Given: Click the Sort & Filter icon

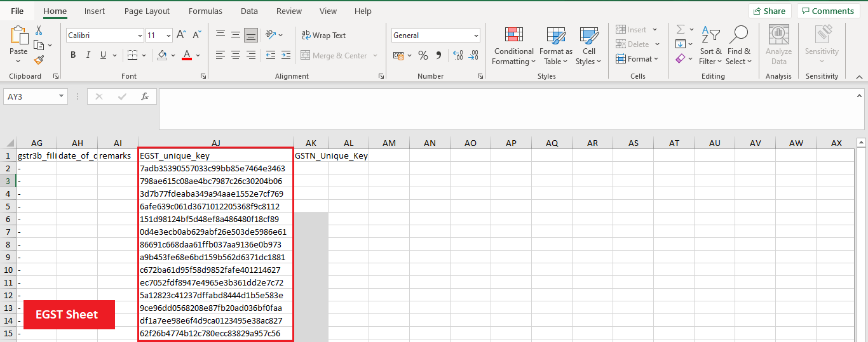Looking at the screenshot, I should (x=710, y=45).
